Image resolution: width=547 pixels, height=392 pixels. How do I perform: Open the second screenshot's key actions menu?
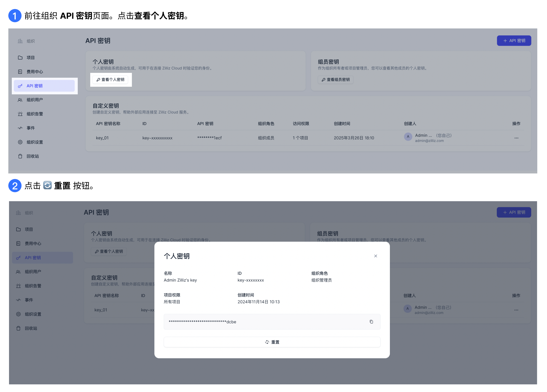pos(516,310)
